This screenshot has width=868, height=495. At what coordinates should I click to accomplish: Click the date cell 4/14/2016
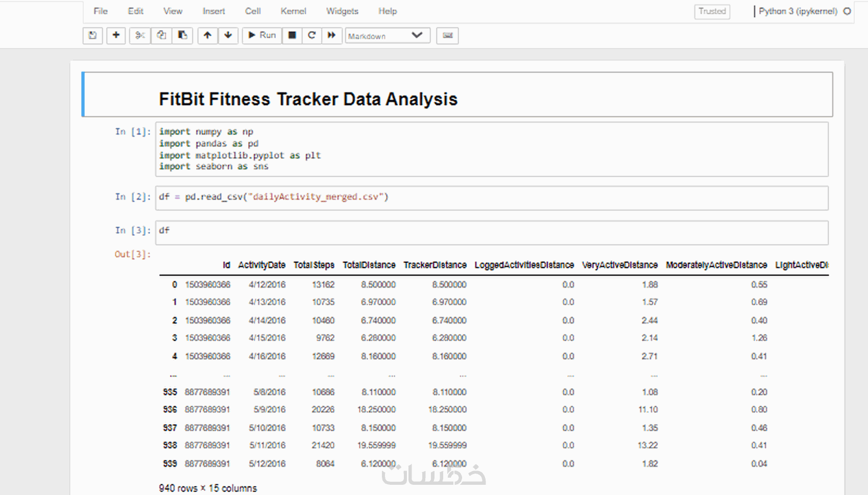(267, 320)
